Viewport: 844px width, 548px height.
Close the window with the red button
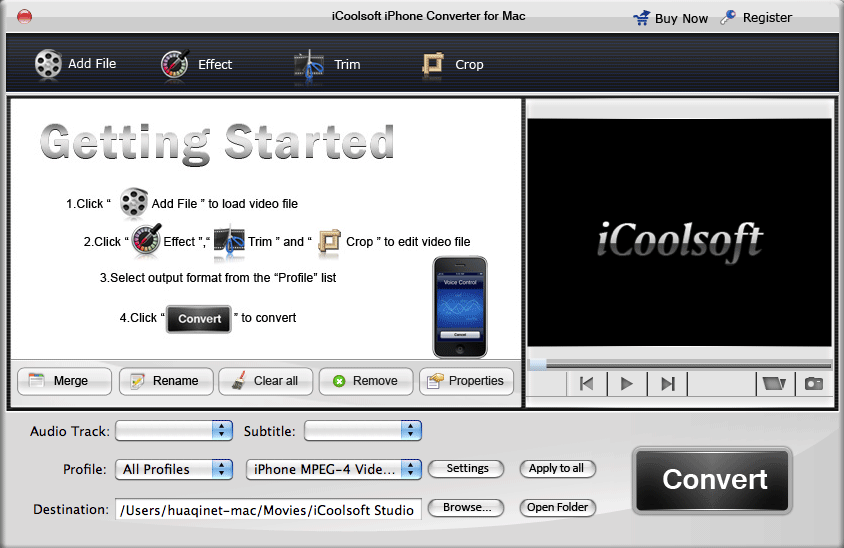[24, 17]
